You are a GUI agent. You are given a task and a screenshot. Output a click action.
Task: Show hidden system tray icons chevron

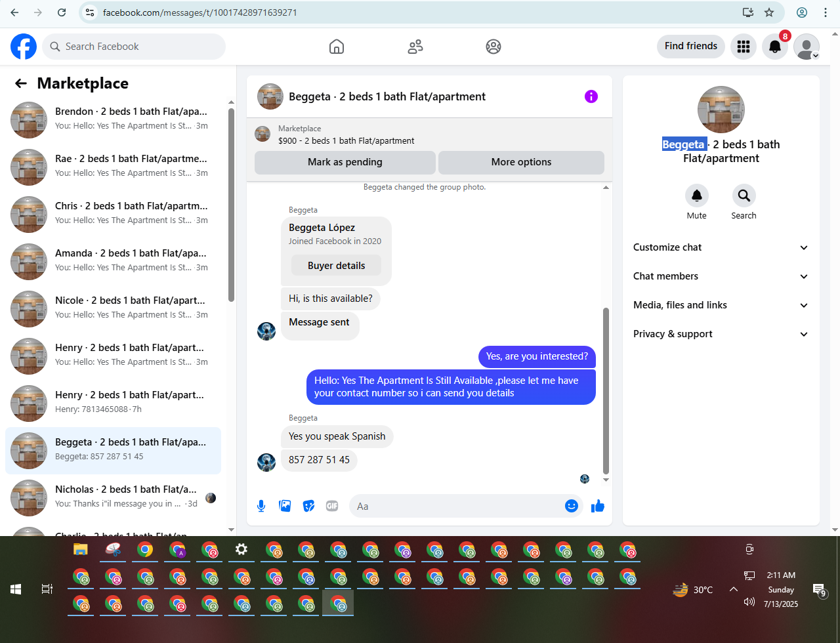[x=734, y=589]
